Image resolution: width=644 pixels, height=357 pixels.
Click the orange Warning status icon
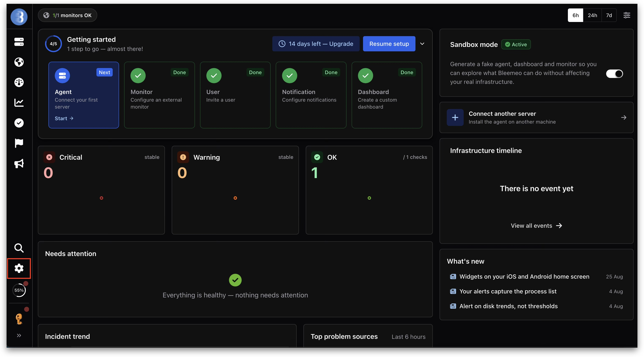(x=183, y=157)
